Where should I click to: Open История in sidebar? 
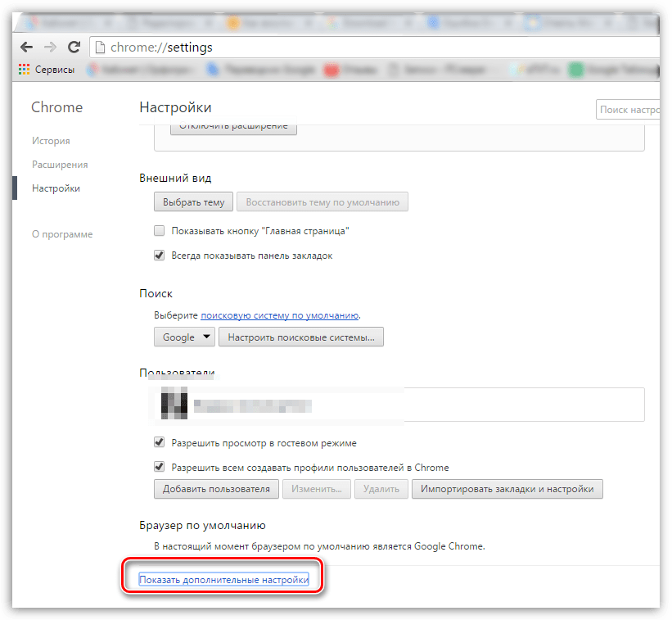click(x=51, y=141)
